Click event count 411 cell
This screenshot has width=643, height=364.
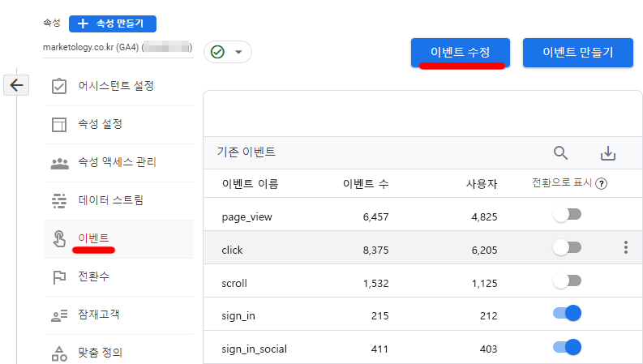tap(379, 349)
